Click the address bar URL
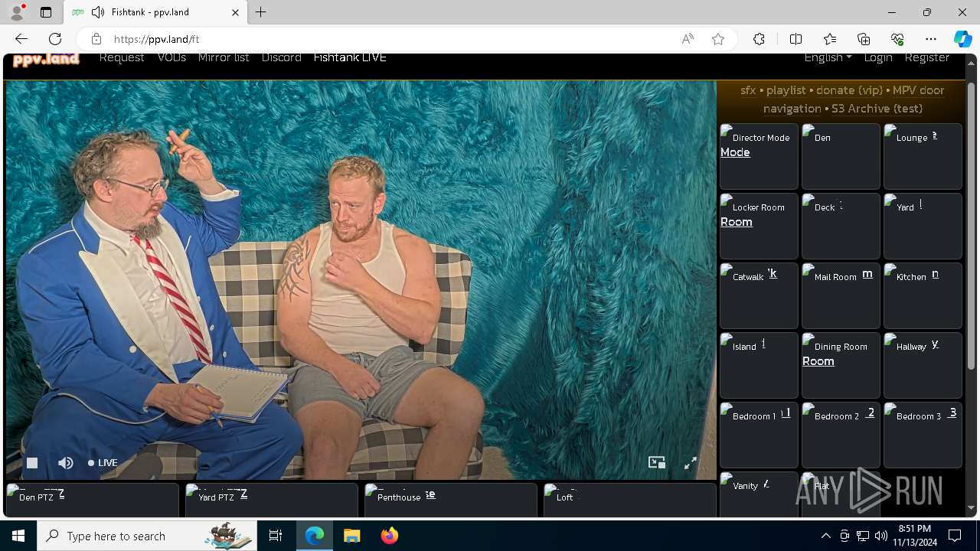980x551 pixels. 156,39
